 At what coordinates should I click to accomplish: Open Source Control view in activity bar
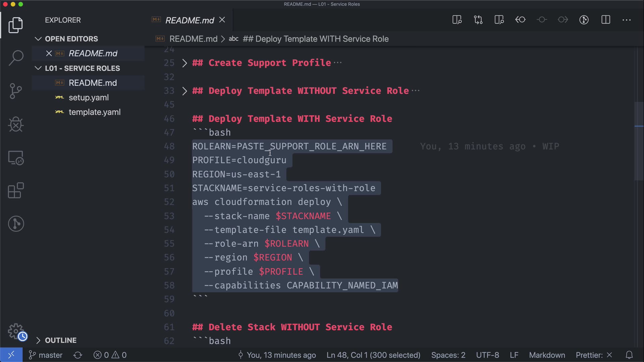coord(16,91)
